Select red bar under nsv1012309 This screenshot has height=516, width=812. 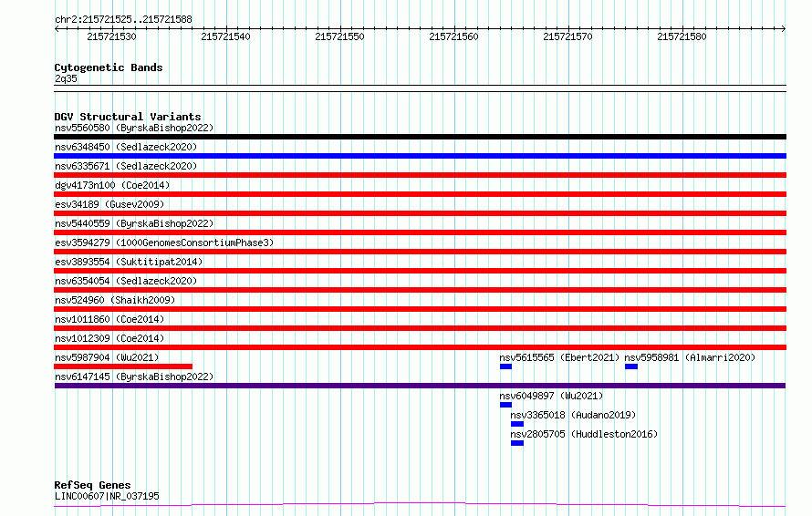click(420, 347)
